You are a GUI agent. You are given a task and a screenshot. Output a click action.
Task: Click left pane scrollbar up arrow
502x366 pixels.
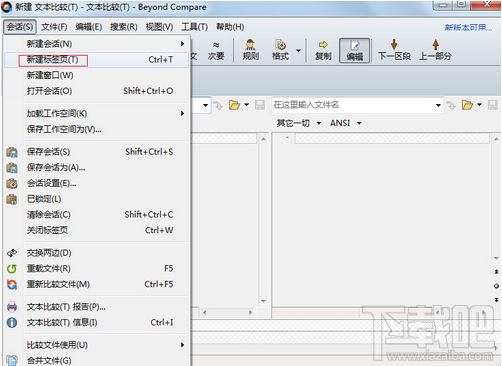[263, 139]
